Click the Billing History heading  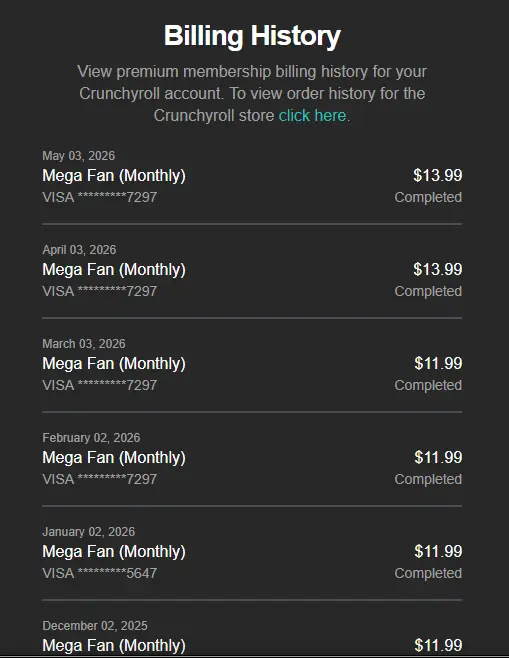click(x=252, y=36)
